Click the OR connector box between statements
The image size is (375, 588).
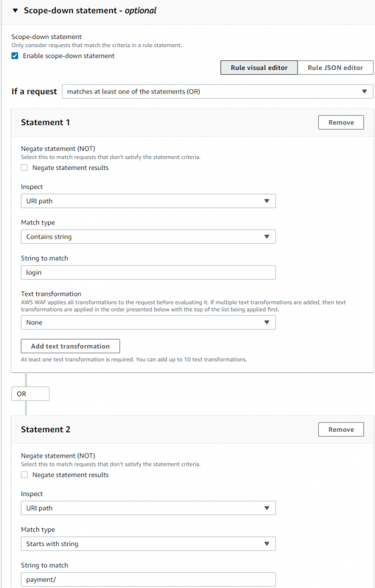tap(30, 393)
